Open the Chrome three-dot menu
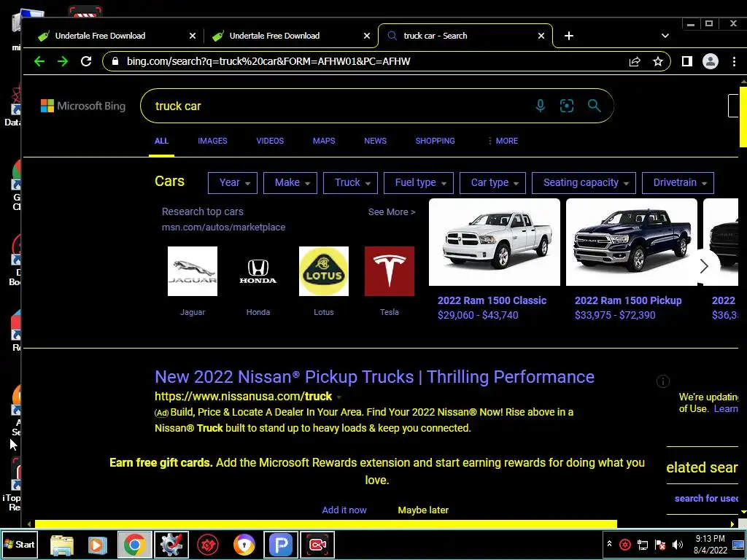747x560 pixels. tap(734, 61)
